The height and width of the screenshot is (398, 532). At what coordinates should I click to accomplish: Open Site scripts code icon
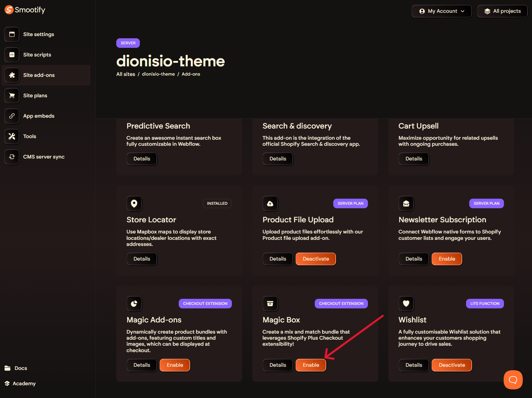(x=12, y=55)
